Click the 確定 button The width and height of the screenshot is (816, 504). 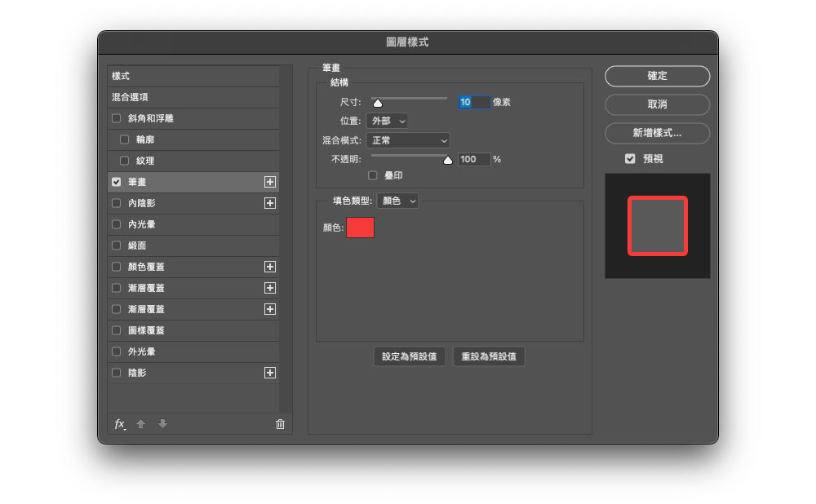tap(657, 76)
